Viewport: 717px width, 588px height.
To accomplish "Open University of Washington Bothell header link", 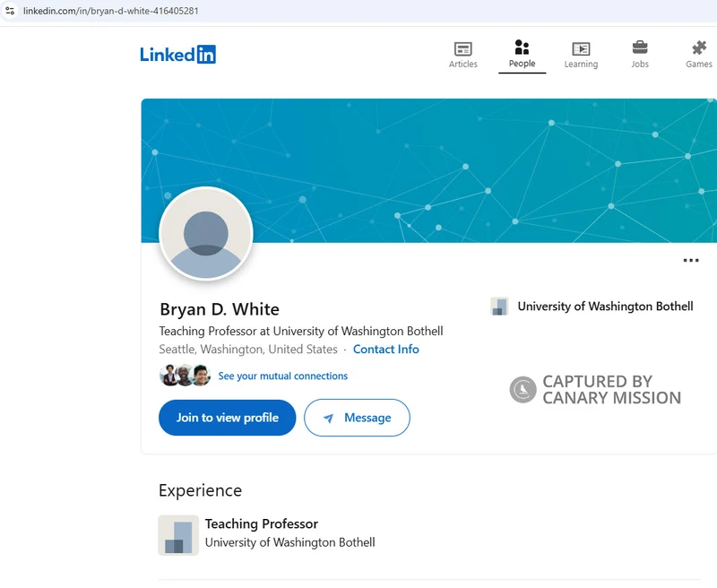I will 605,307.
